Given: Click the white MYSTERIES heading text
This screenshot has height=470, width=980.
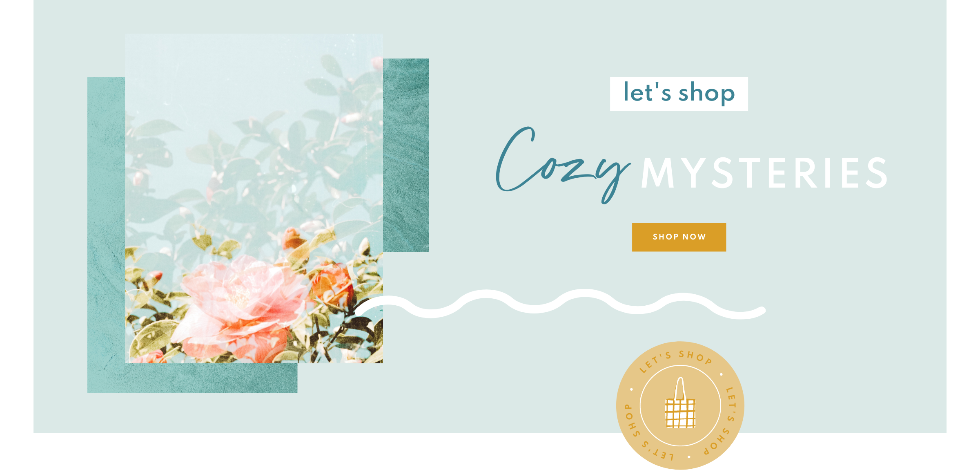Looking at the screenshot, I should point(764,173).
